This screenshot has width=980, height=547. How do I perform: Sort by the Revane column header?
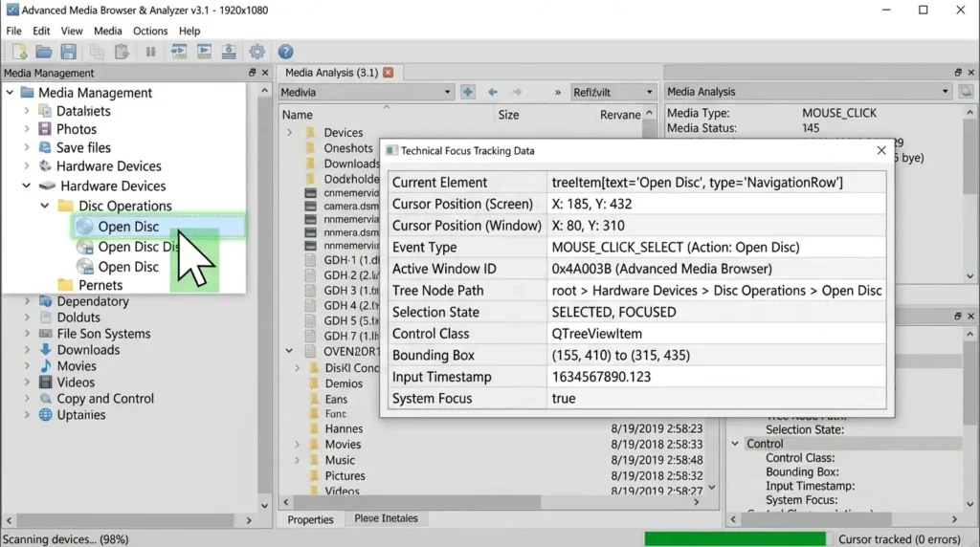pyautogui.click(x=620, y=115)
